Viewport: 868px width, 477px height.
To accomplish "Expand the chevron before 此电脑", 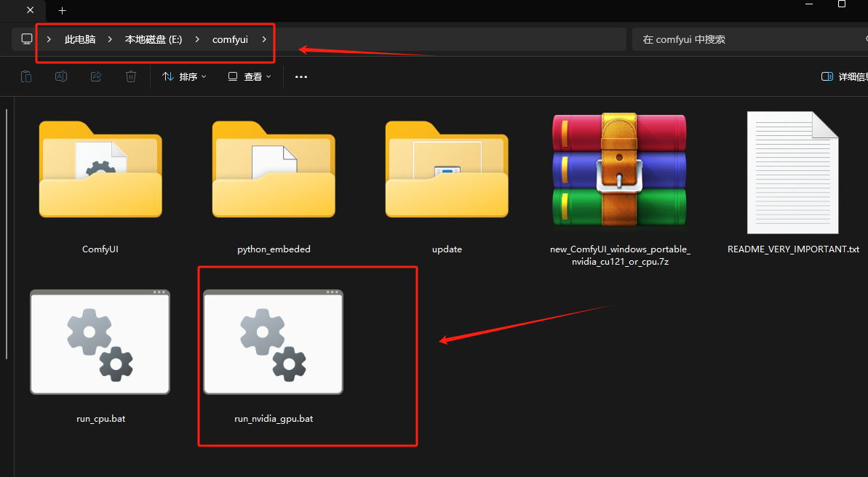I will (49, 39).
